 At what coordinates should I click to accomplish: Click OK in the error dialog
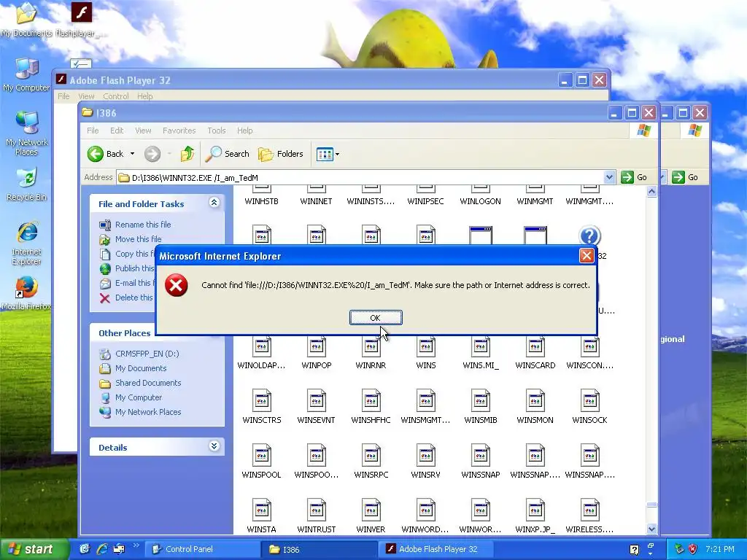coord(376,318)
